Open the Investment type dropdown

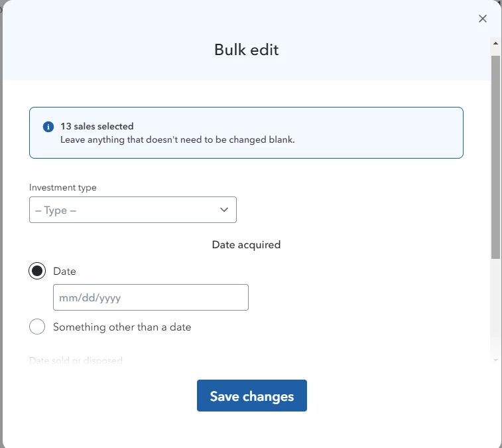coord(133,210)
